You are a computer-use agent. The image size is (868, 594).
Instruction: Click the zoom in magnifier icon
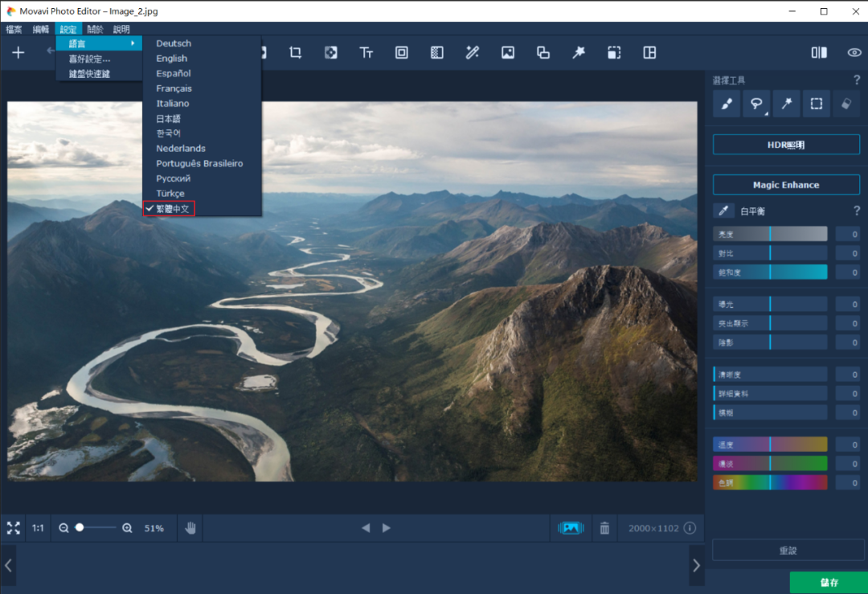127,528
